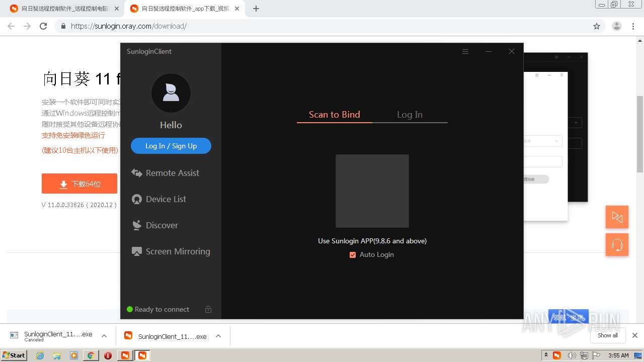Click the Sunlogin system tray icon
Image resolution: width=644 pixels, height=362 pixels.
tap(557, 355)
